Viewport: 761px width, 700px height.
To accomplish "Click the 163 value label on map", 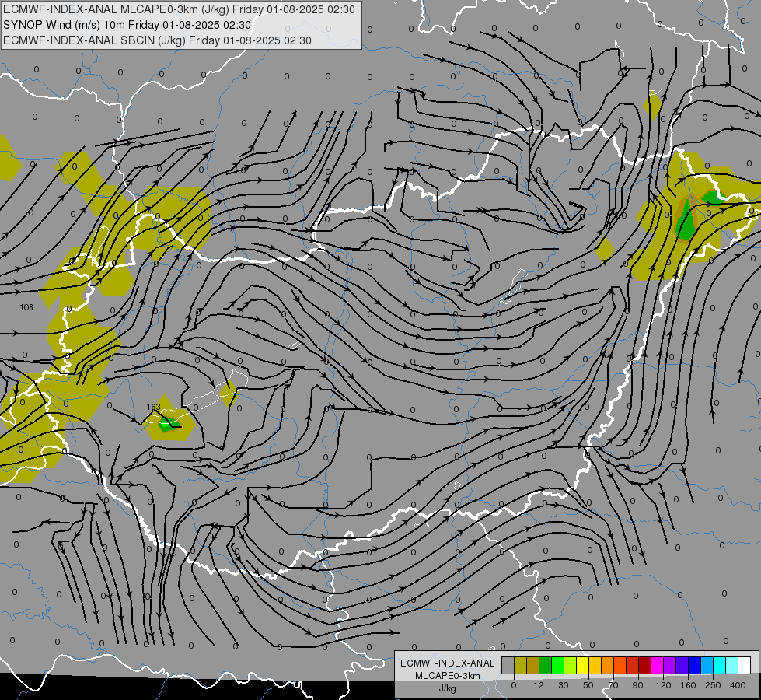I will tap(153, 407).
